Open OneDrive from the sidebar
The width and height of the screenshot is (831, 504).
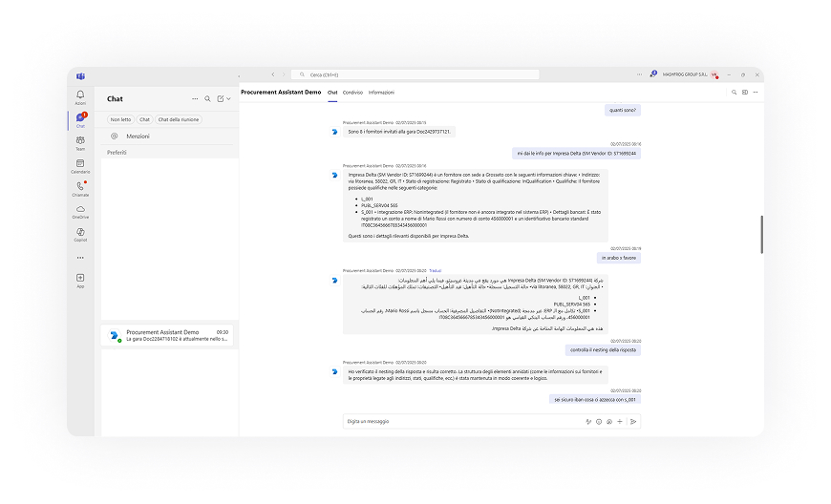[80, 211]
